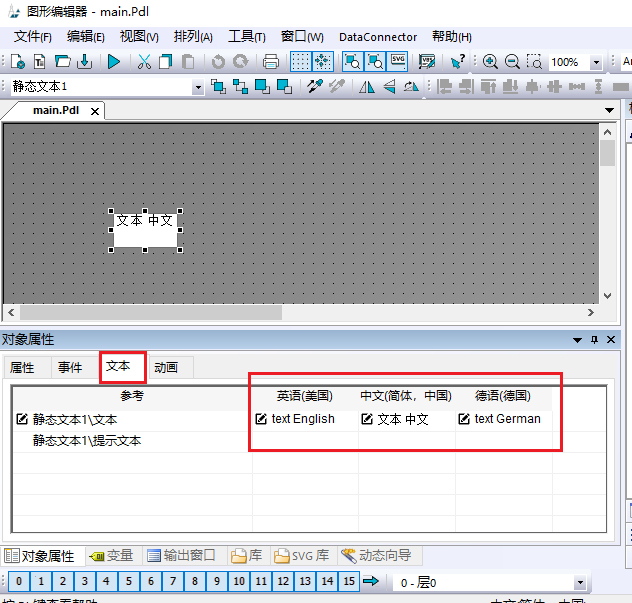Copy properties with the eyedropper icon
Image resolution: width=632 pixels, height=603 pixels.
click(x=315, y=86)
